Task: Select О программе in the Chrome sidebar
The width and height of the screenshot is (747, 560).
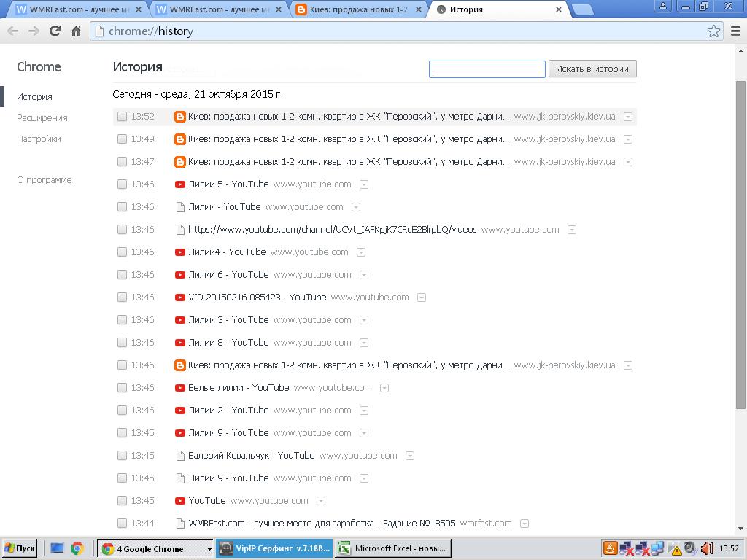Action: point(44,180)
